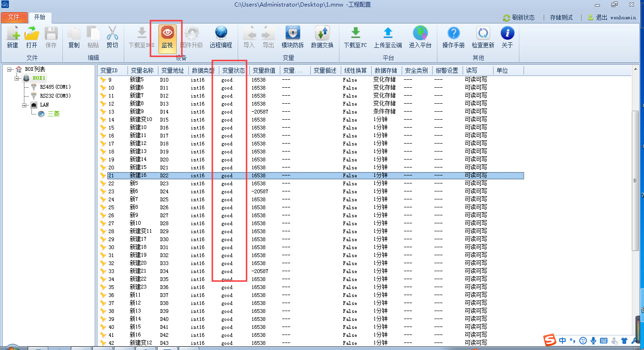
Task: Click the 剪切 scissors icon
Action: click(x=112, y=37)
